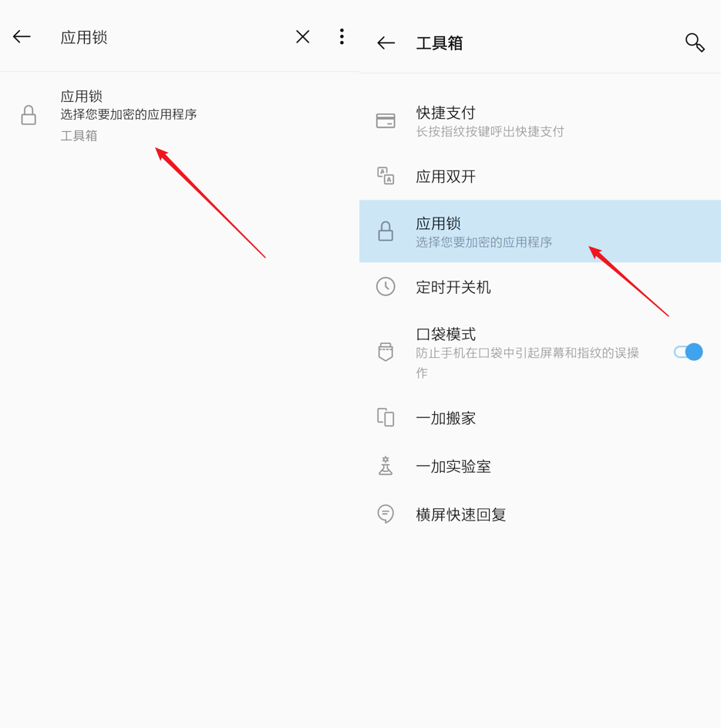Viewport: 721px width, 728px height.
Task: Tap the lock icon in the 工具箱 list
Action: tap(386, 231)
